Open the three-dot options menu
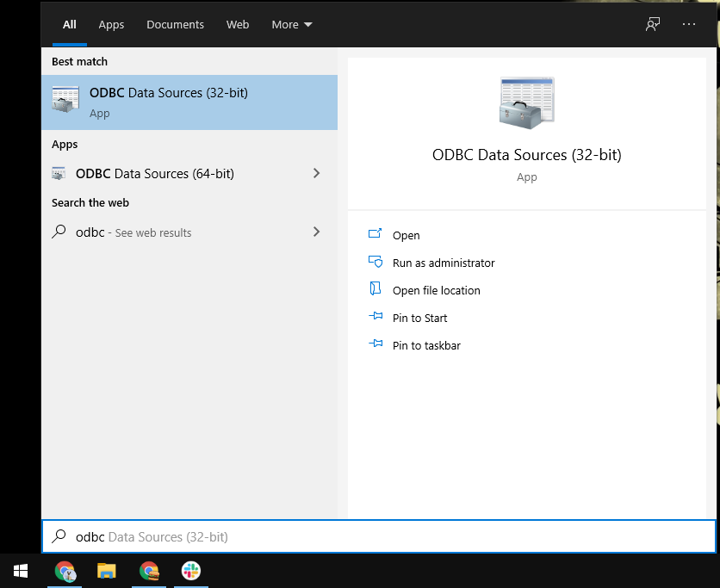This screenshot has height=588, width=720. 689,24
